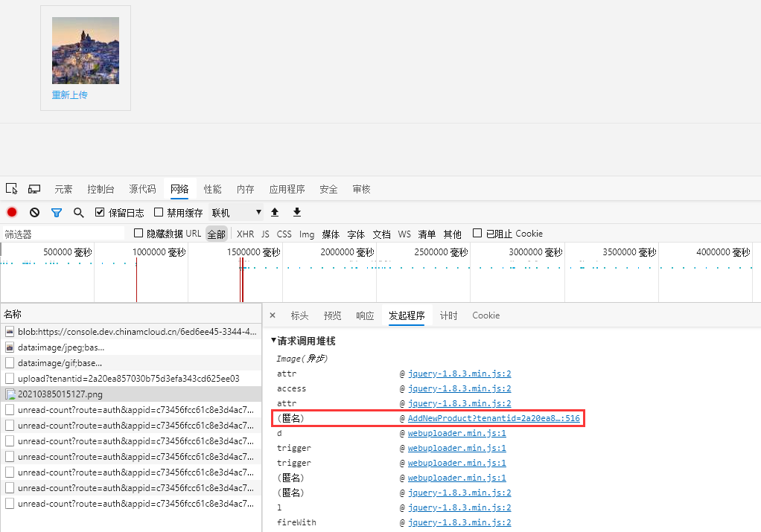Close the request details panel

(x=273, y=315)
